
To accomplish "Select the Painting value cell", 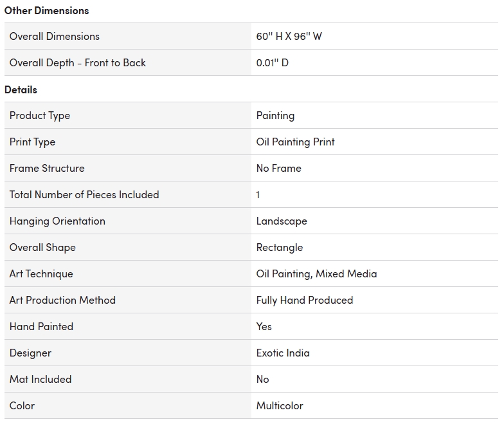I will (x=275, y=116).
